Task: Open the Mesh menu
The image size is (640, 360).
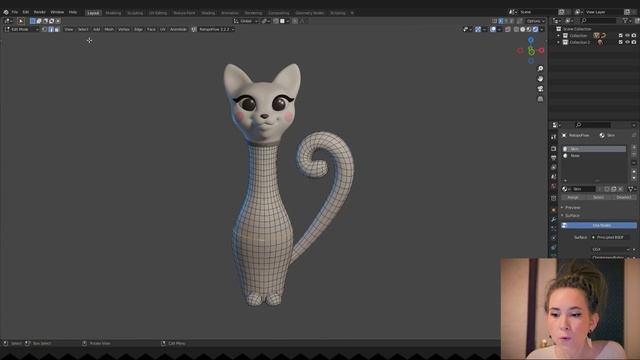Action: 109,29
